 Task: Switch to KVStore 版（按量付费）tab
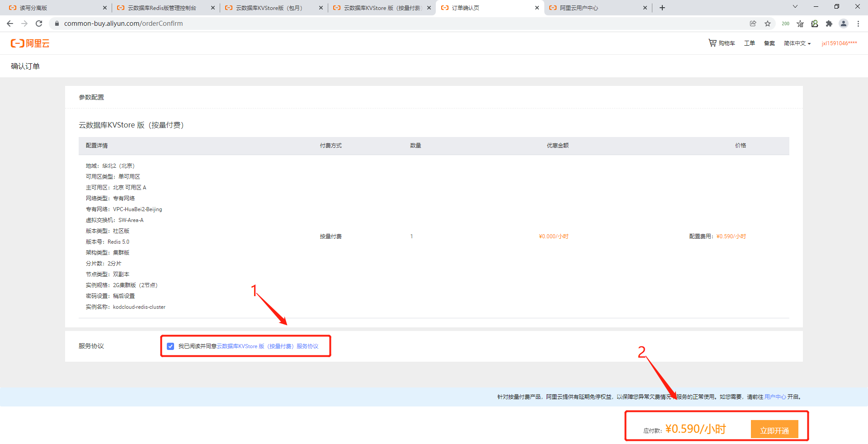pyautogui.click(x=382, y=8)
